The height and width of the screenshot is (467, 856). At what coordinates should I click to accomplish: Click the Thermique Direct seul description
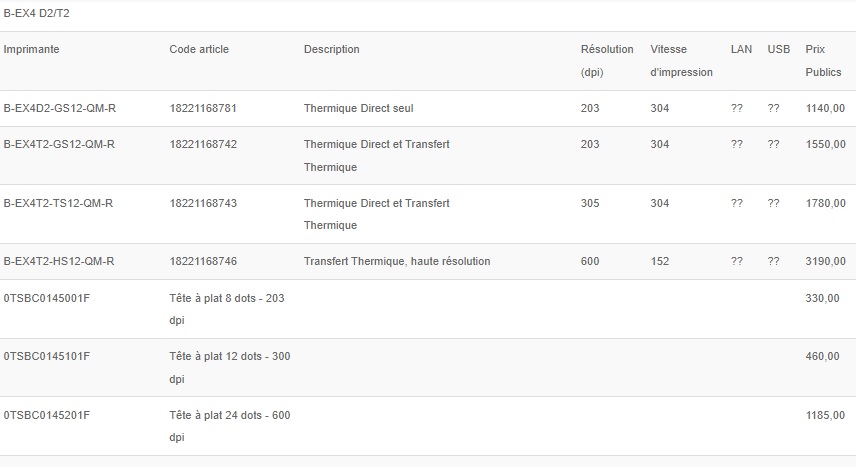pyautogui.click(x=358, y=108)
